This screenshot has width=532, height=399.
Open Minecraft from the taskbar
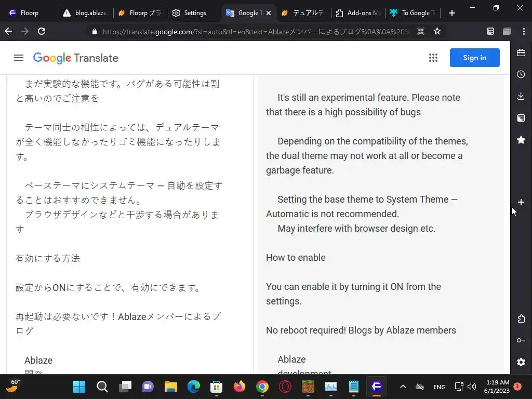point(308,387)
